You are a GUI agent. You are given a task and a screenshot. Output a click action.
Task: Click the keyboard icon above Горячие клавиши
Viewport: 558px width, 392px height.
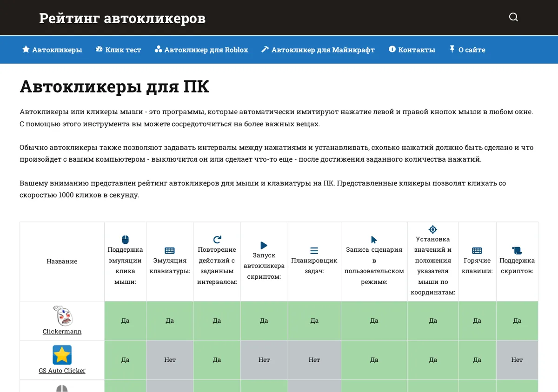pyautogui.click(x=477, y=250)
